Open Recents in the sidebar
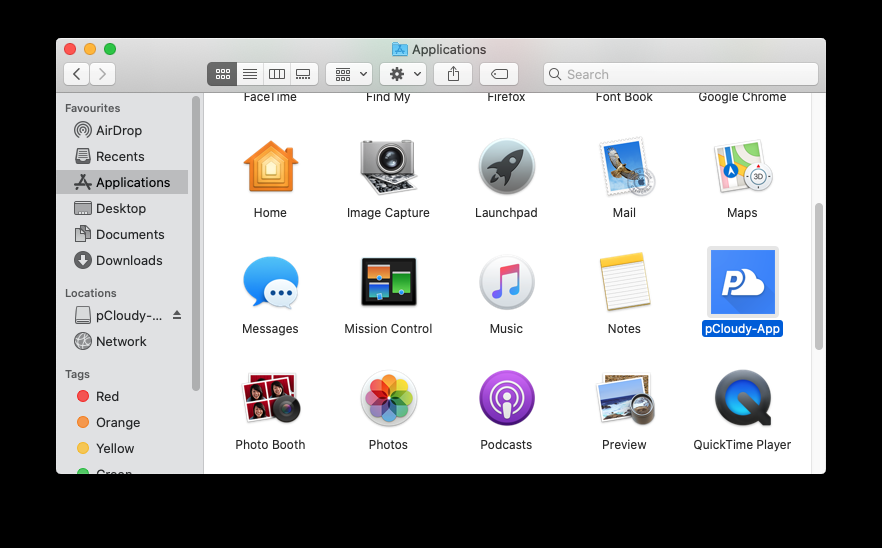 122,156
